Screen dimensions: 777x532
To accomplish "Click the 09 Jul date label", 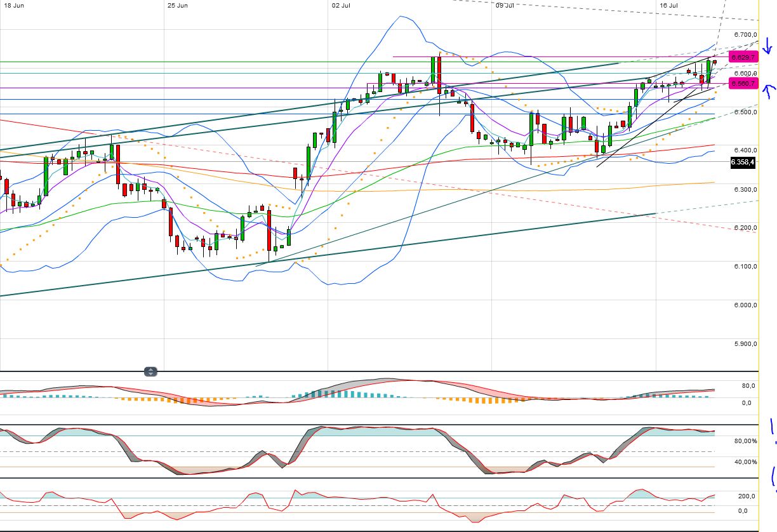I will point(505,5).
